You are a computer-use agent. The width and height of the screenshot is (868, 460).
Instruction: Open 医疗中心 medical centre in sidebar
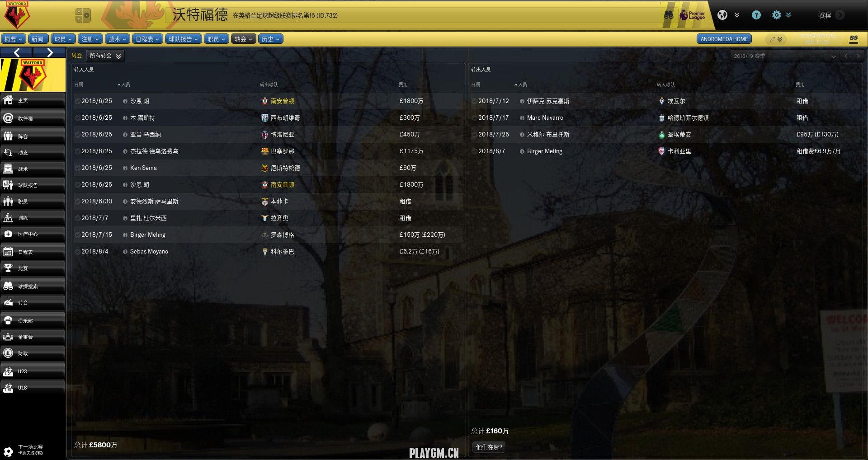point(33,234)
